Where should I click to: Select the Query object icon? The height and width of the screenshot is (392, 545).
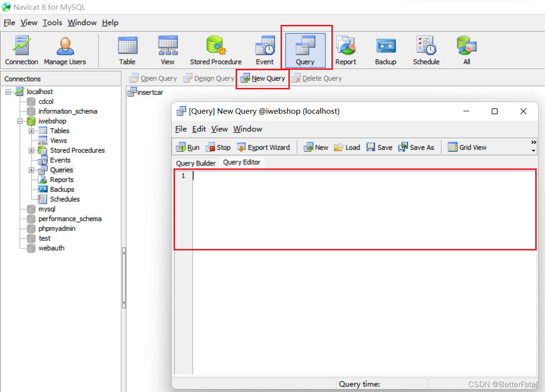[305, 50]
